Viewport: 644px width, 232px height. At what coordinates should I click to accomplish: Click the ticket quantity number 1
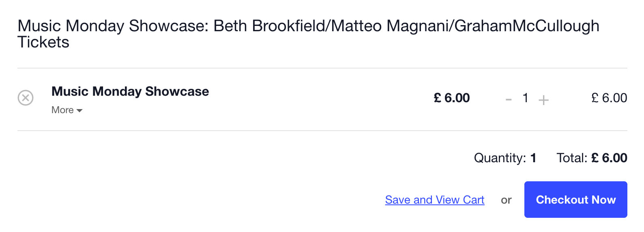[526, 98]
